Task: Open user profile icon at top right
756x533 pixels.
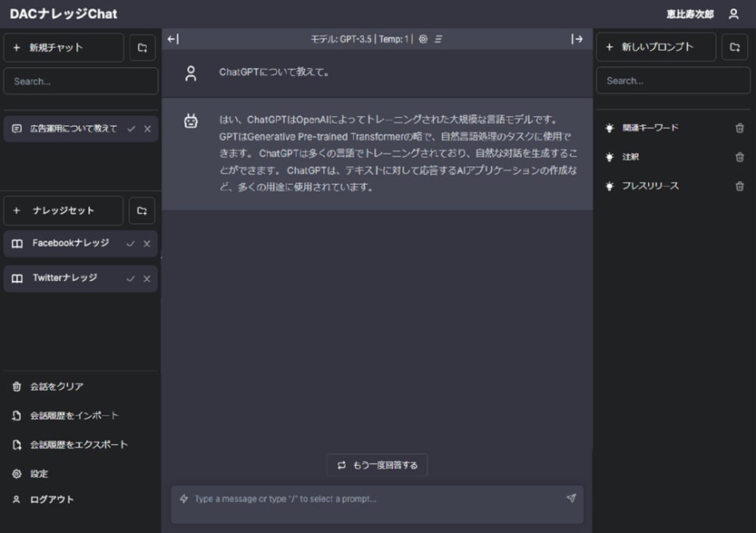Action: point(733,14)
